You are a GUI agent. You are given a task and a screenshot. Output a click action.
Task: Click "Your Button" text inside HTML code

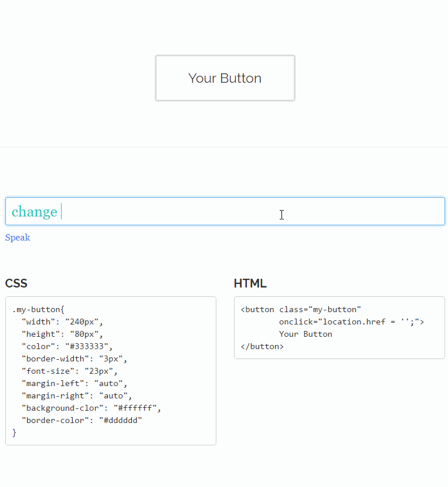(306, 334)
